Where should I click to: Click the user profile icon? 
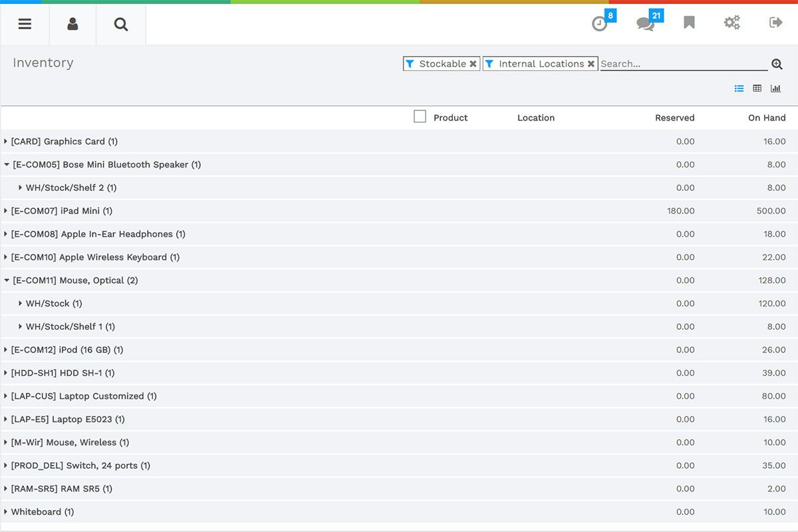pyautogui.click(x=72, y=24)
